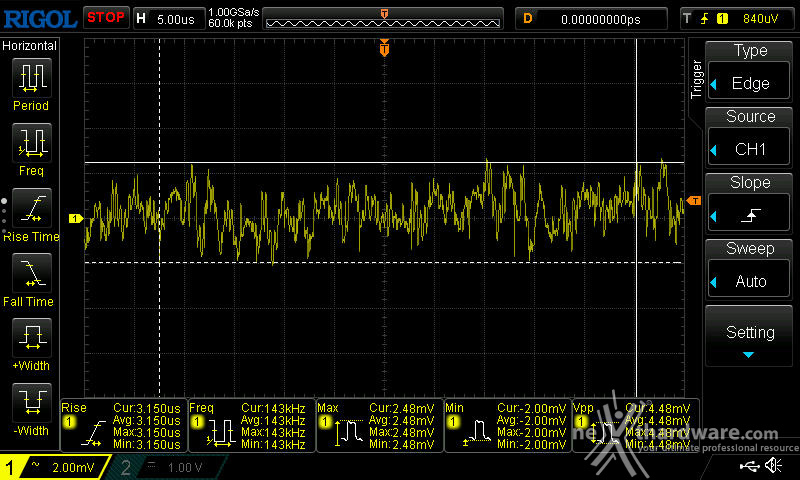Expand the trigger Setting submenu

(749, 337)
